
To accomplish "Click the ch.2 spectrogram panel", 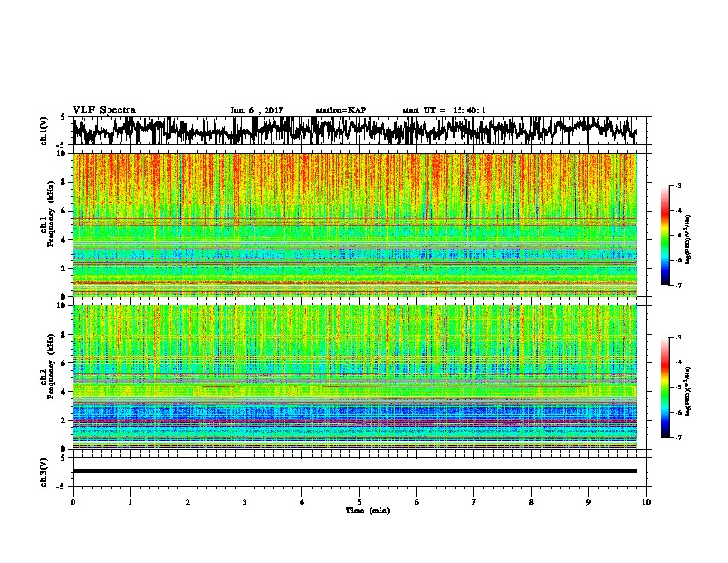I will coord(354,377).
